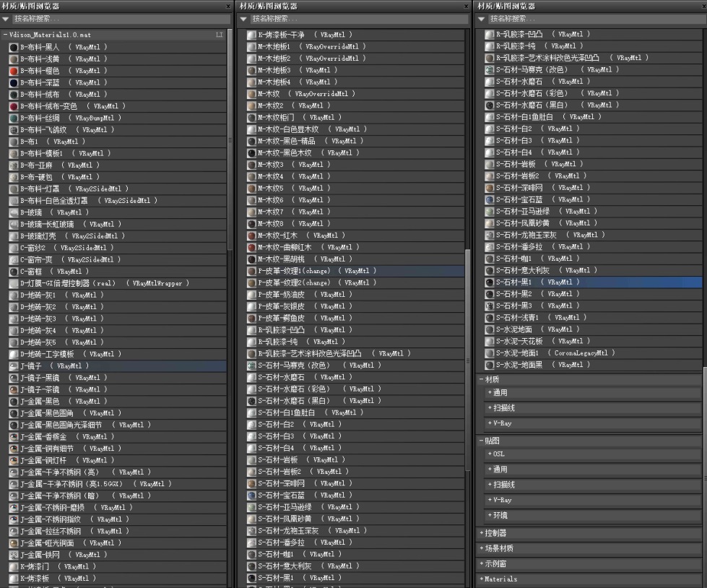Click the B-布料-深蓝 material sphere icon
Viewport: 707px width, 588px height.
14,82
